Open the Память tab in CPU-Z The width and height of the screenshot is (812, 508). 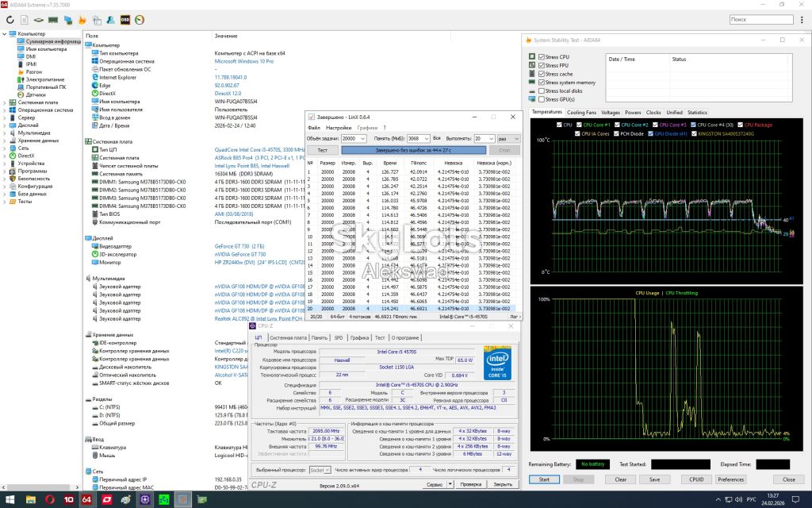tap(320, 338)
